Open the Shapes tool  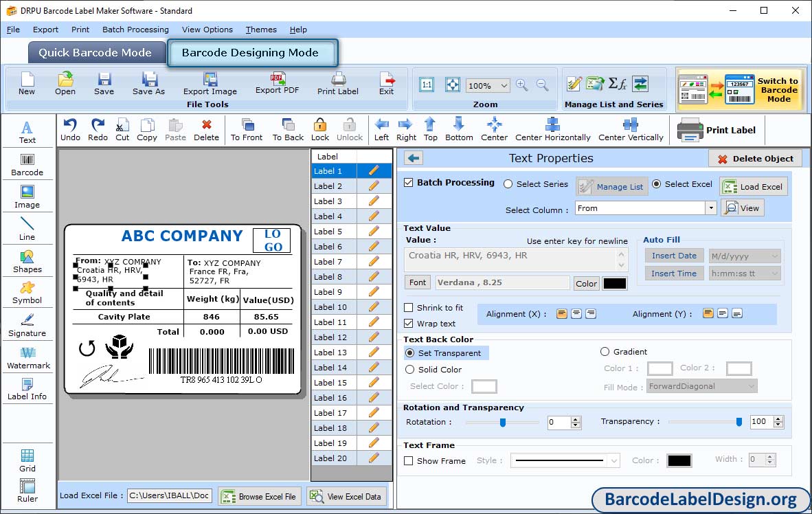[x=27, y=261]
